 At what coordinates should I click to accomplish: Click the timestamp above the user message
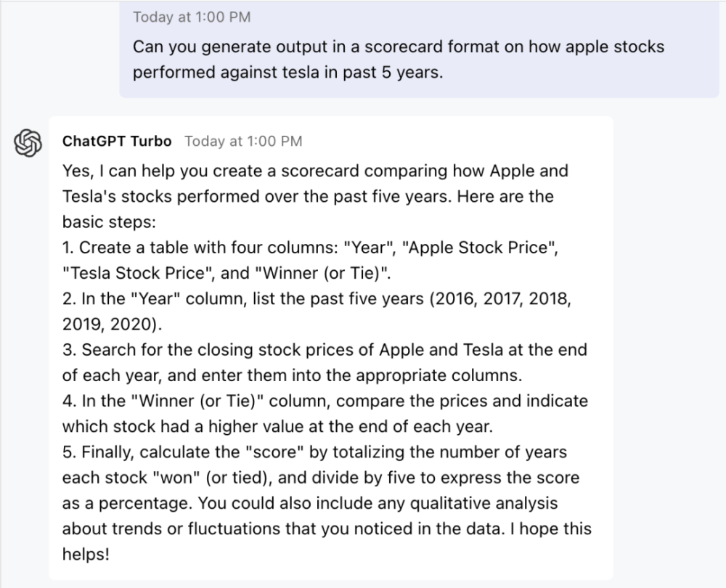(192, 17)
